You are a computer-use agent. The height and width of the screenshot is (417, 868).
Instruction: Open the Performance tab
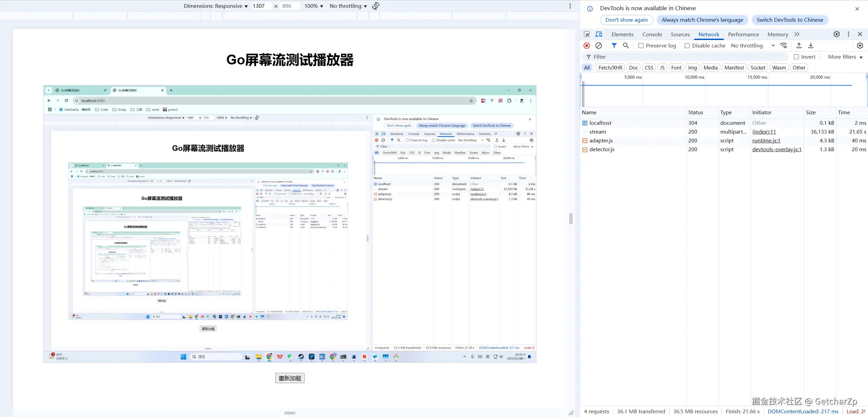coord(743,34)
